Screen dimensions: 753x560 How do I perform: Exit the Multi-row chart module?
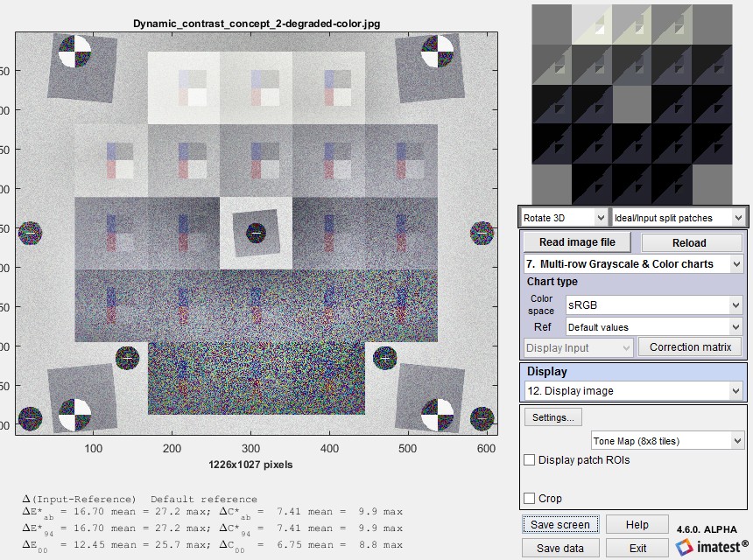[x=637, y=546]
